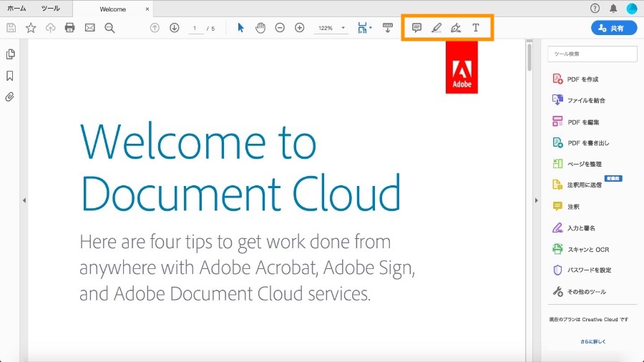Open the sign document pen tool

[x=456, y=28]
